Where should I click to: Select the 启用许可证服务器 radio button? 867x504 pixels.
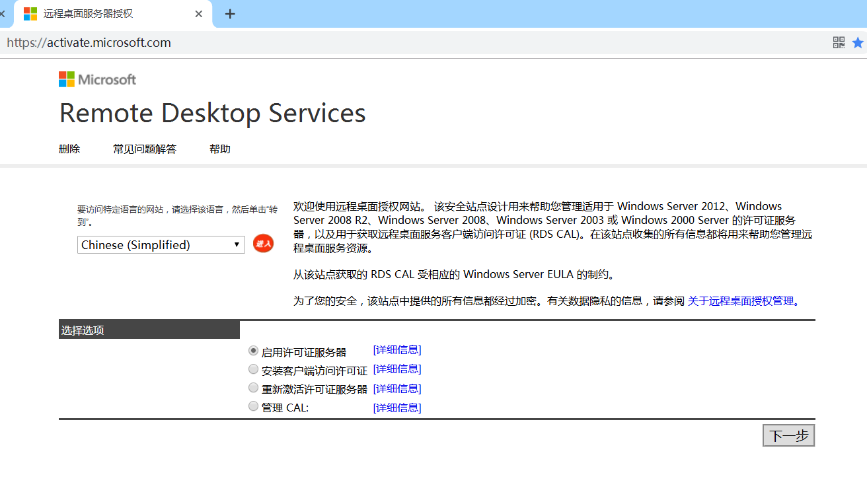coord(253,350)
